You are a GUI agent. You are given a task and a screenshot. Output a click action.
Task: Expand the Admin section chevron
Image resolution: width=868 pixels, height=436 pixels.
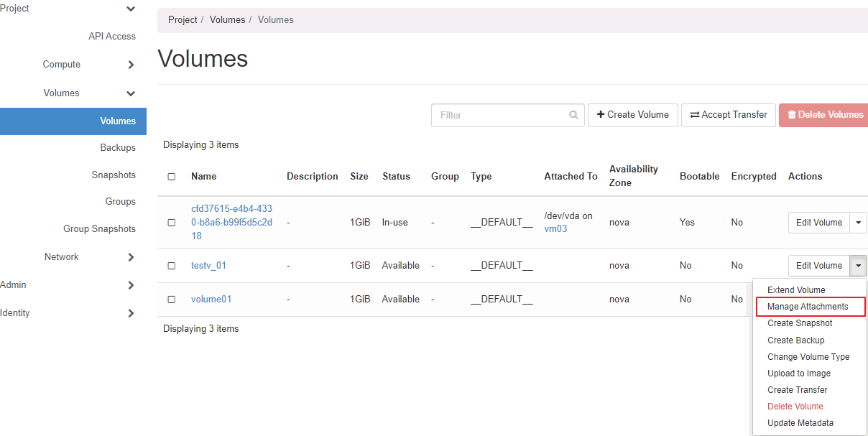click(131, 285)
